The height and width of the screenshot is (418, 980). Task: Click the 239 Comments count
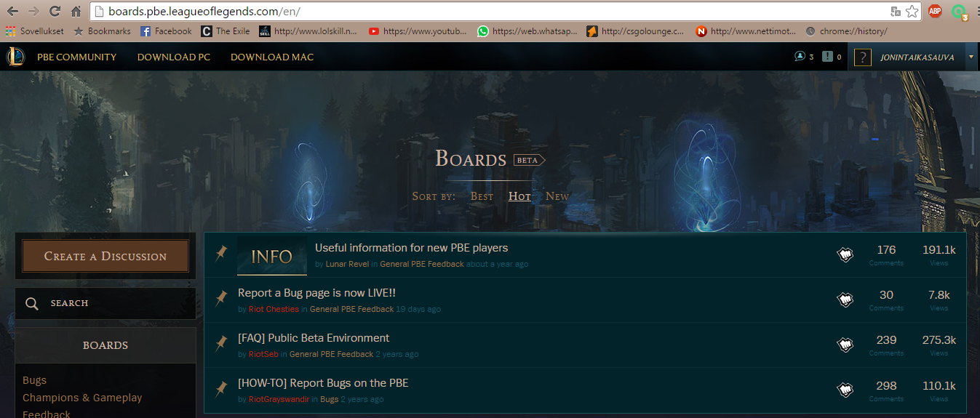886,345
